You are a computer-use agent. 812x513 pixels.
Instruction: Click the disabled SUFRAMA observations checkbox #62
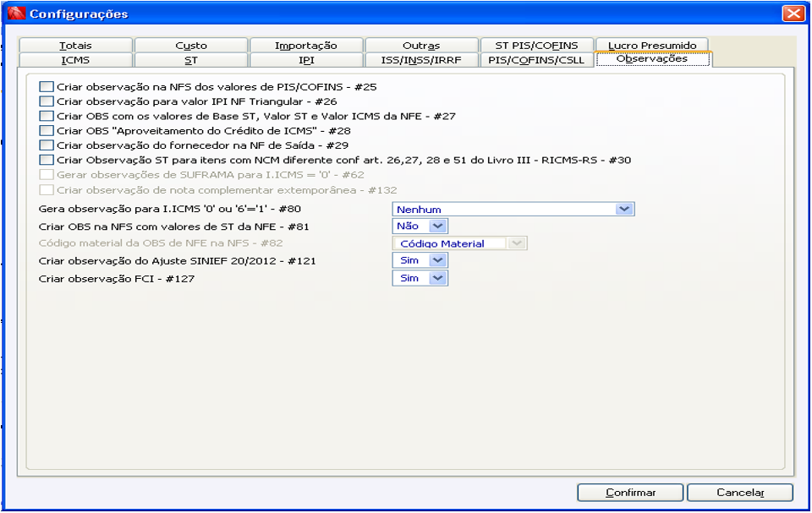click(47, 174)
